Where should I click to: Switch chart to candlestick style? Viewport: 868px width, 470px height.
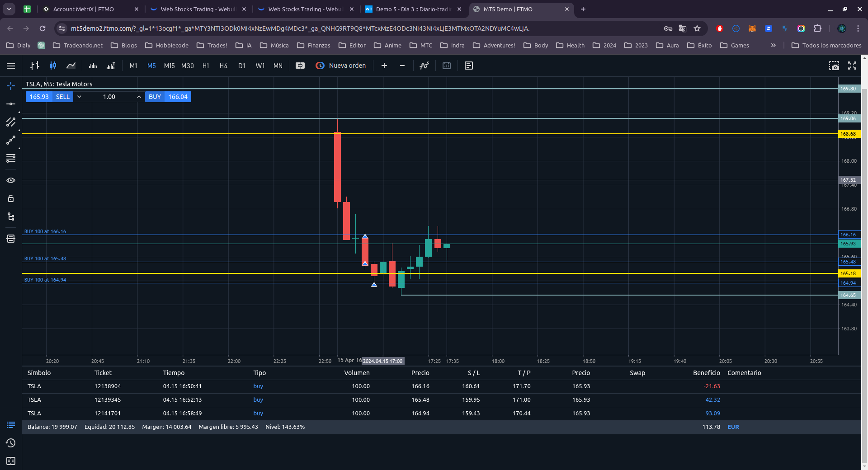point(53,66)
